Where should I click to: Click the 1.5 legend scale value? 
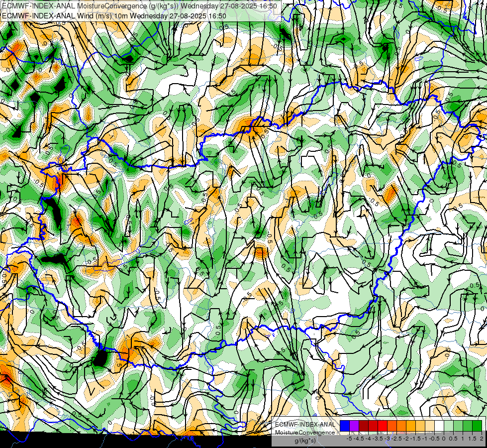(x=472, y=439)
